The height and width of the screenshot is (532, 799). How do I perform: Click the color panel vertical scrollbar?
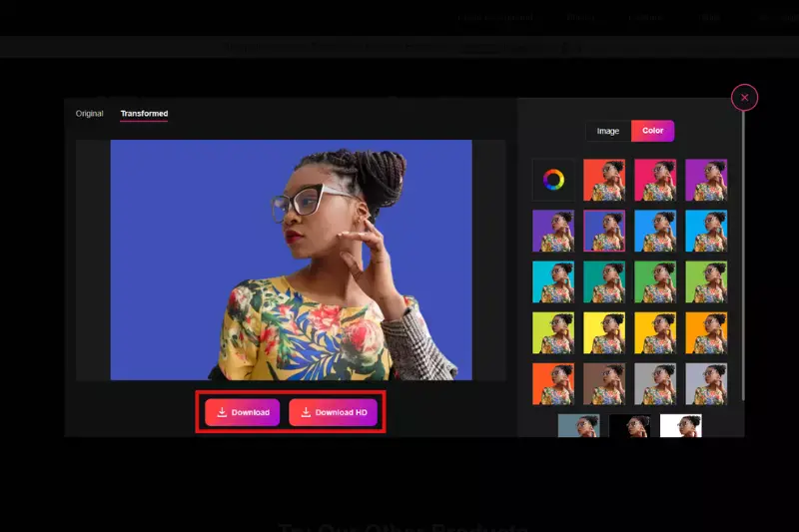coord(744,250)
